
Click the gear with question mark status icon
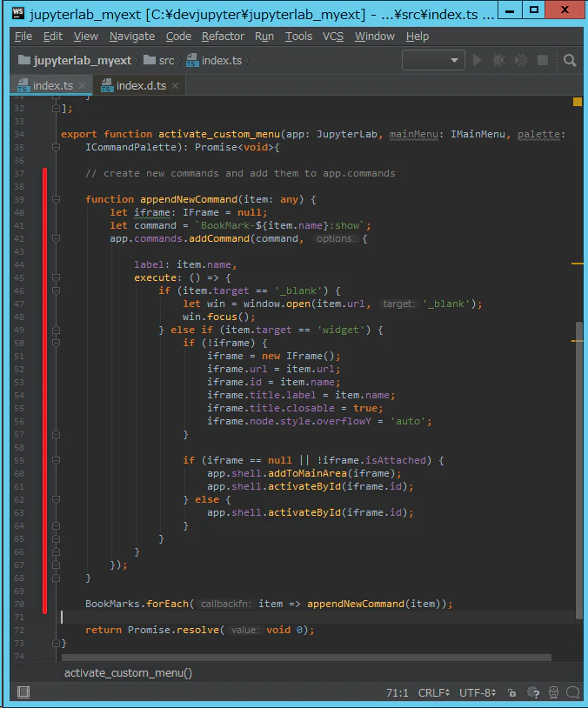pyautogui.click(x=533, y=692)
